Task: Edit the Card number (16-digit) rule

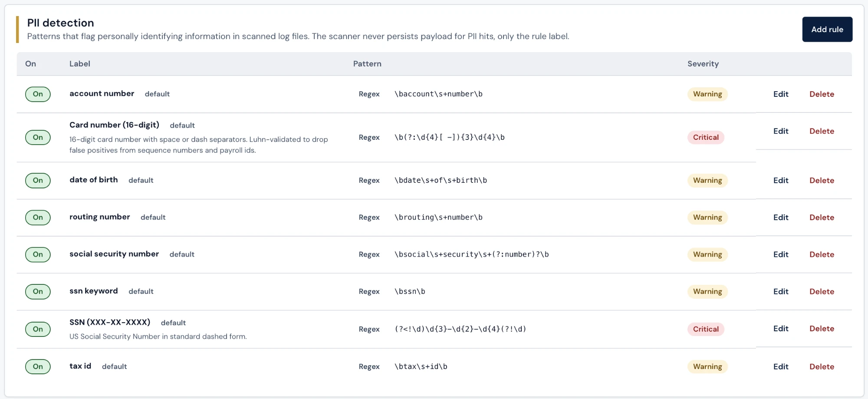Action: [781, 131]
